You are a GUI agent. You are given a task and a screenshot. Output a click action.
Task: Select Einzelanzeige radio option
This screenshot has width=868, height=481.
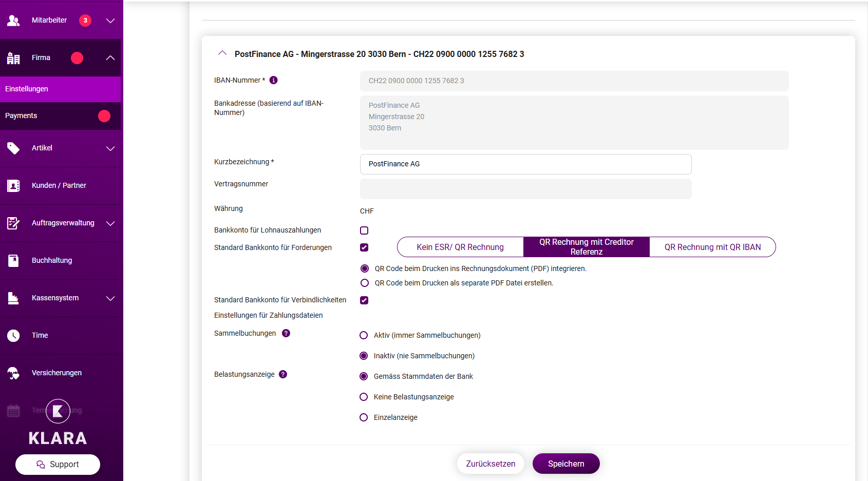click(x=364, y=417)
